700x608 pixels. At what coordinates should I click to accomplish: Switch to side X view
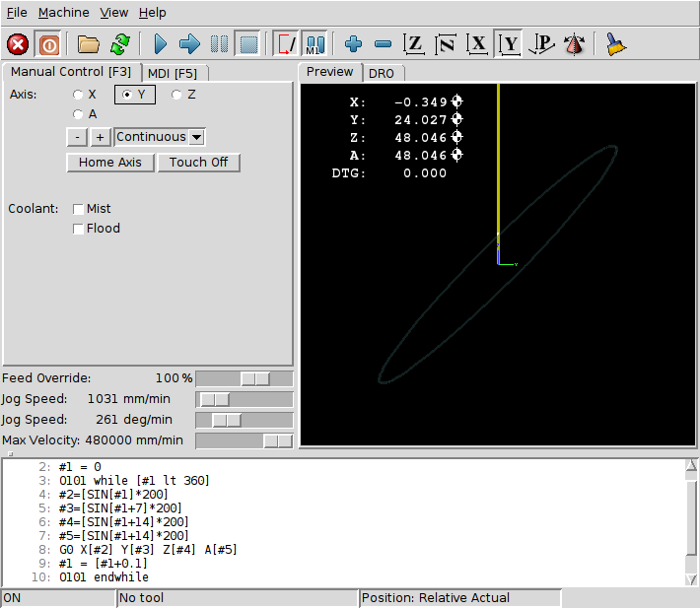[x=477, y=44]
